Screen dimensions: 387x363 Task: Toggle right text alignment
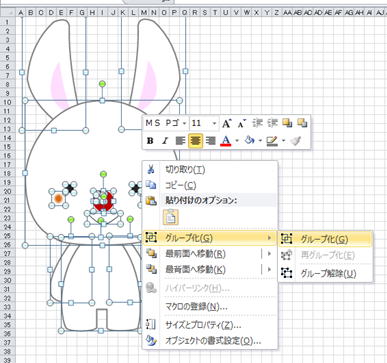click(211, 141)
